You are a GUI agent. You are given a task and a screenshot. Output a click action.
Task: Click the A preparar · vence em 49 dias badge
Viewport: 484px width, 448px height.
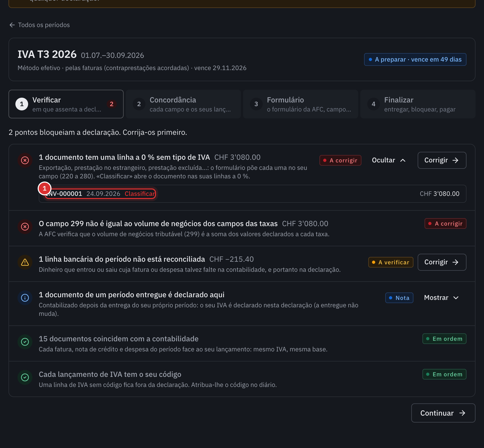pos(415,59)
